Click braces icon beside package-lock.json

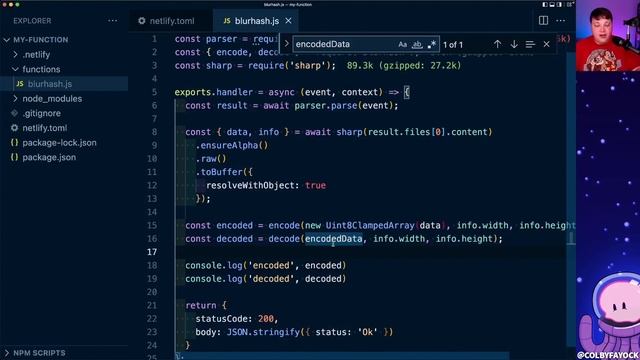coord(14,142)
